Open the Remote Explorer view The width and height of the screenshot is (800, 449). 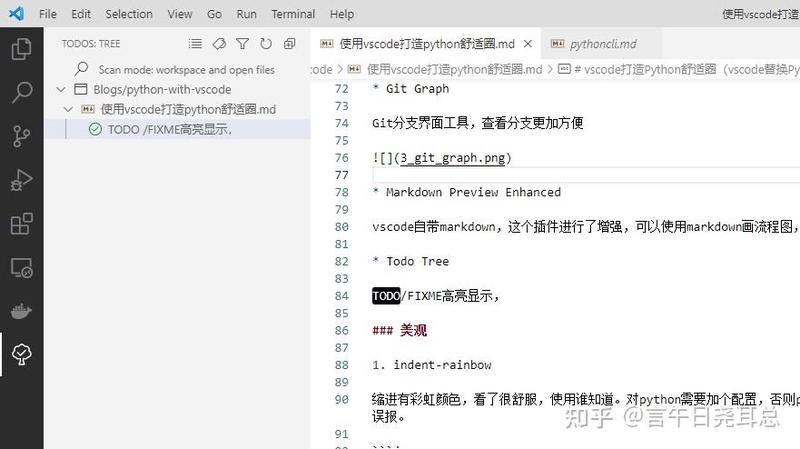[21, 267]
